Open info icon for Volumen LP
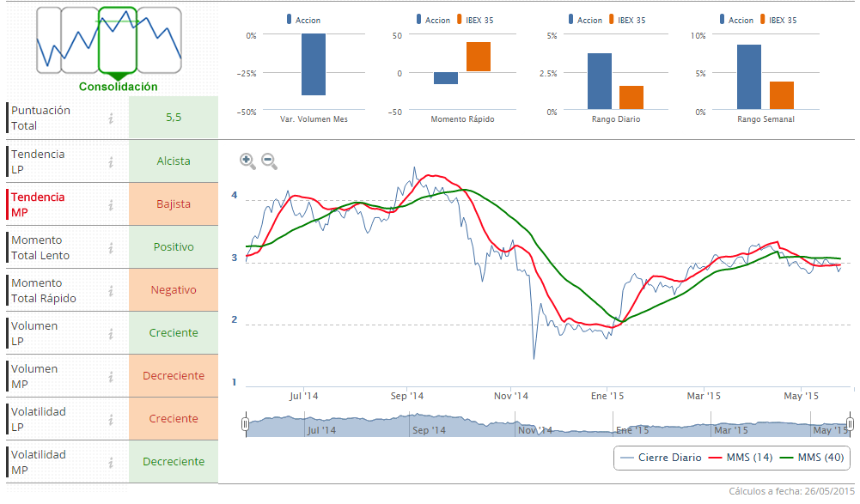Image resolution: width=860 pixels, height=504 pixels. [x=111, y=333]
